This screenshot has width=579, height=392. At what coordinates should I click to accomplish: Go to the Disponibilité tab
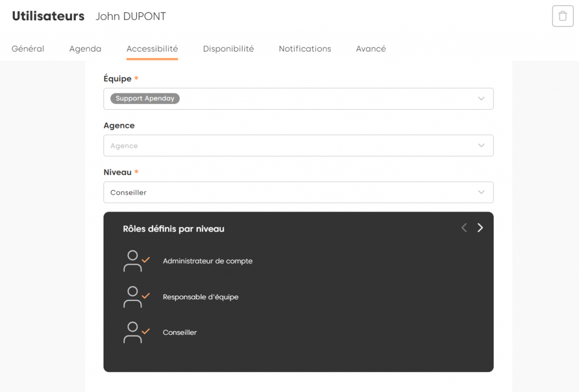(x=228, y=49)
